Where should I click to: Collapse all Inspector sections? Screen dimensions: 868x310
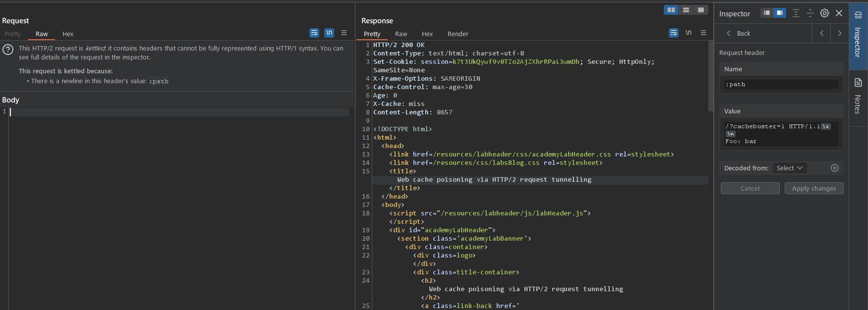pos(810,13)
